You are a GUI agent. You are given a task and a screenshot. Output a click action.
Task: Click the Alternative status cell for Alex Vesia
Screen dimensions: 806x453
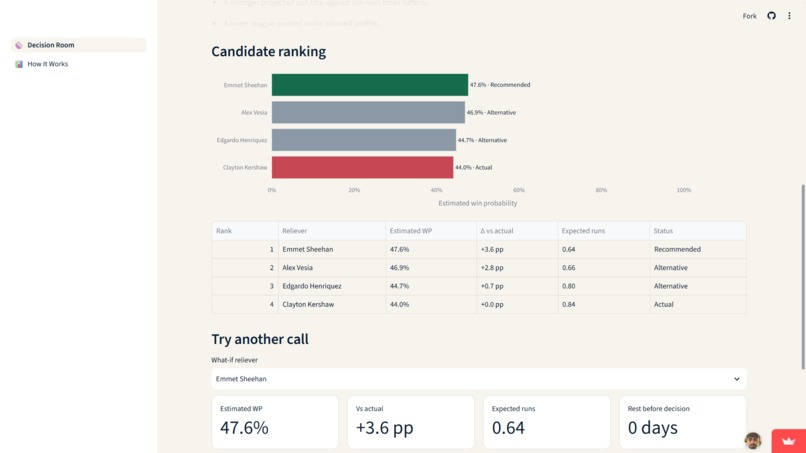pyautogui.click(x=698, y=268)
